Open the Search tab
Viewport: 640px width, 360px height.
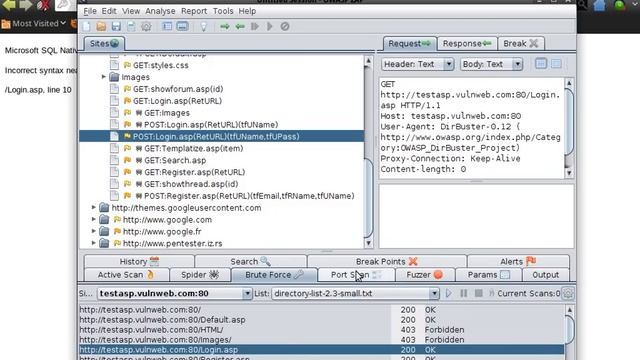(x=251, y=261)
